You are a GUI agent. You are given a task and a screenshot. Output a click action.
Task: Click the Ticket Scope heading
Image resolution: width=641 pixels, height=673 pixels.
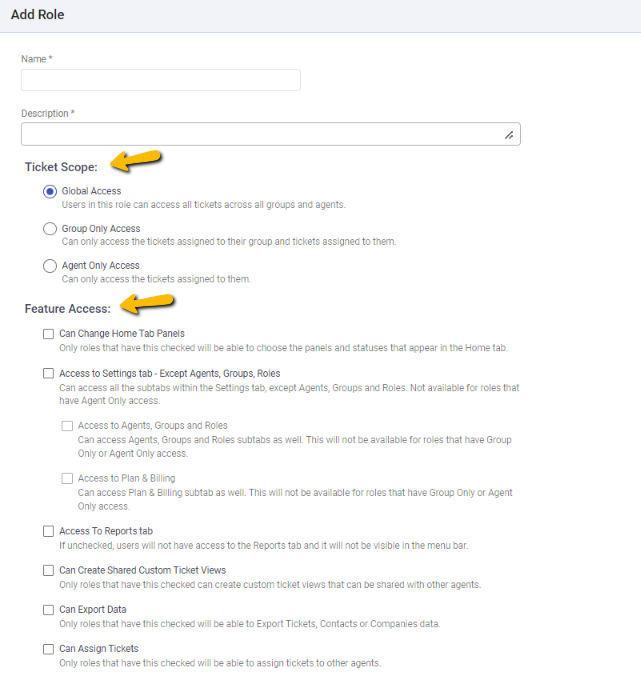pos(61,167)
